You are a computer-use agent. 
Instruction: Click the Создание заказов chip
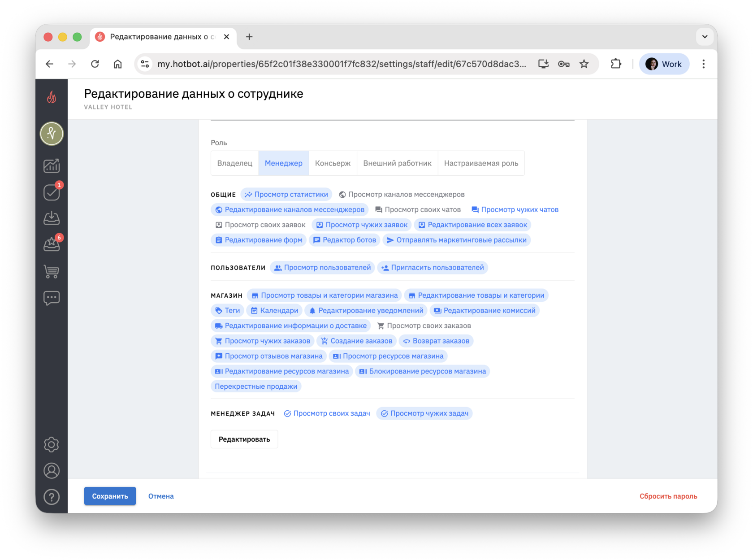tap(356, 341)
